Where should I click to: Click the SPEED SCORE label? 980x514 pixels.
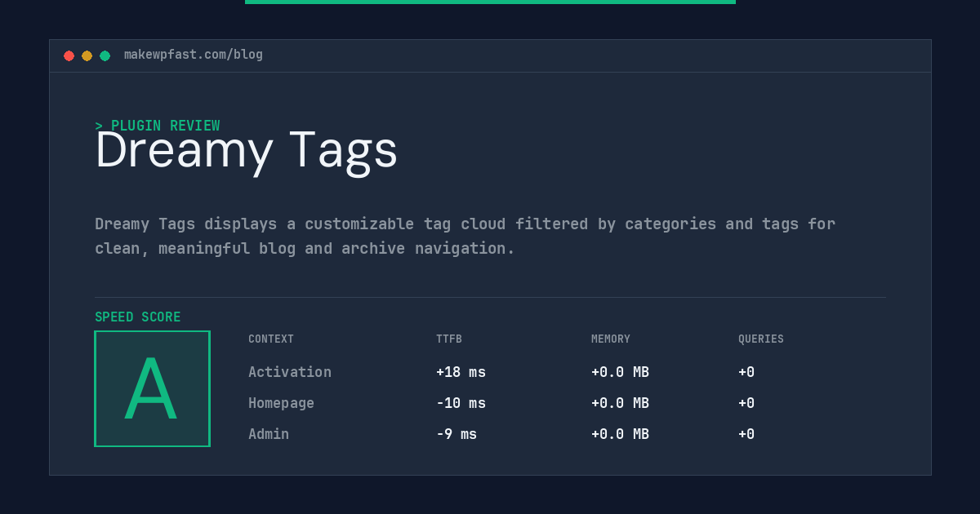pos(138,317)
